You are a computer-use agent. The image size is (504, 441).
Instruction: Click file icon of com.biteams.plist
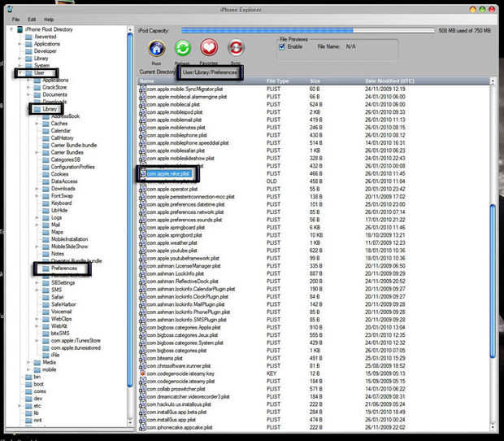pos(142,358)
